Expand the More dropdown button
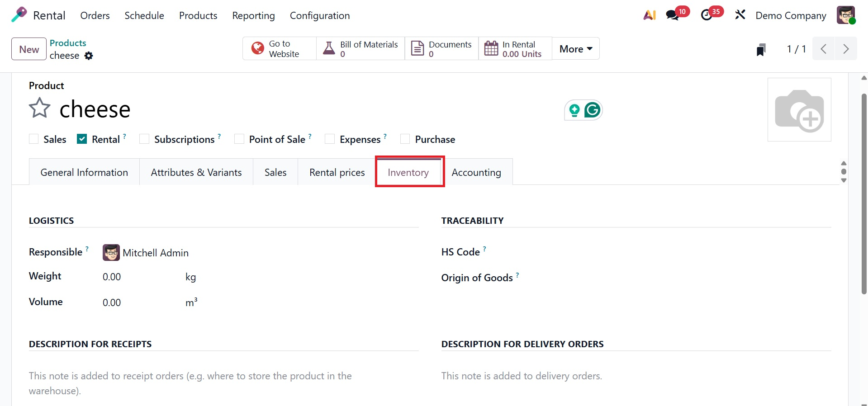 (576, 49)
